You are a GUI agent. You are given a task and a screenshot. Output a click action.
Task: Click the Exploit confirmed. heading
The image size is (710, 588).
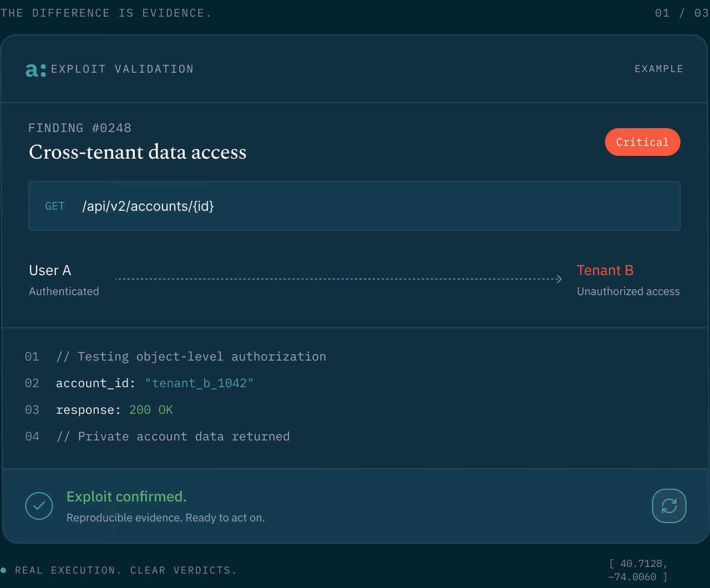point(126,496)
